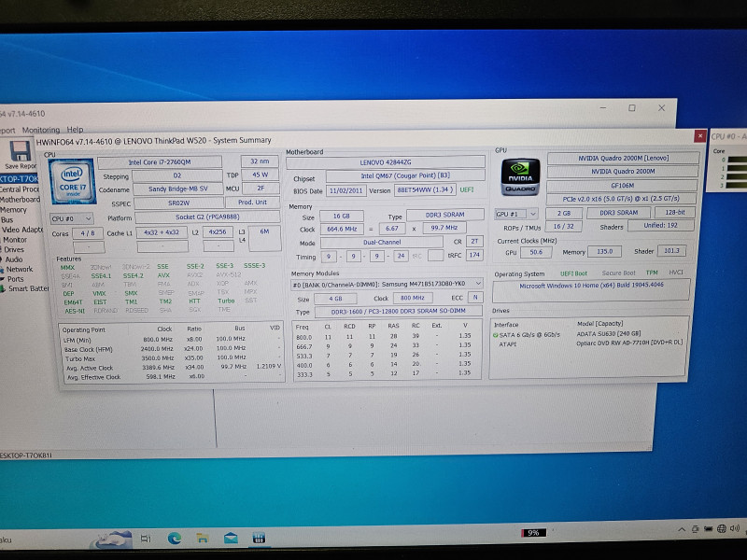Select Bus in the tree
The height and width of the screenshot is (560, 747).
(7, 219)
